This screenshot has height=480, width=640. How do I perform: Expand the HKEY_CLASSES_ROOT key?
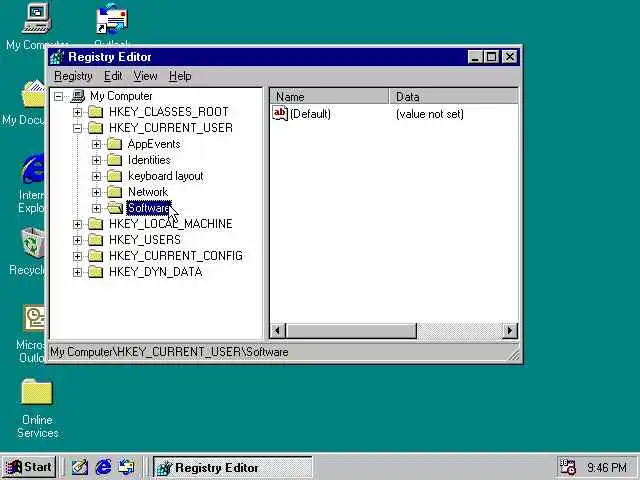77,112
